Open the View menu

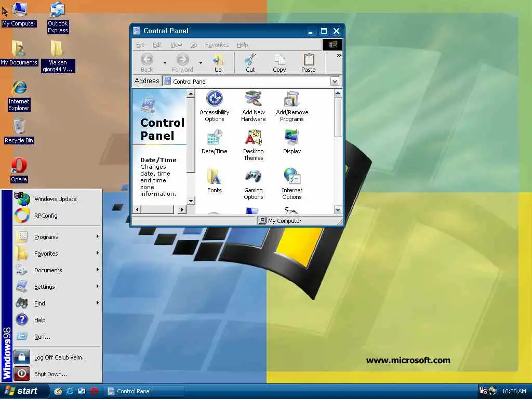click(176, 45)
